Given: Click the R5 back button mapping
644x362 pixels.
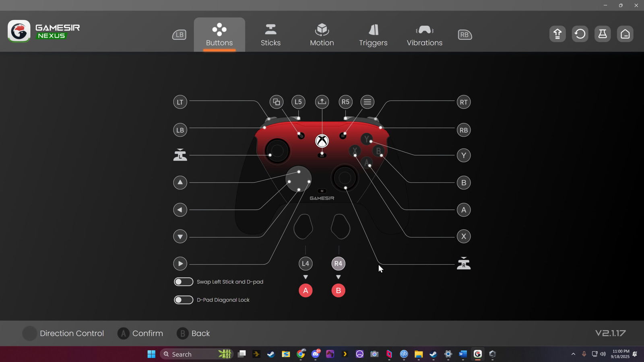Looking at the screenshot, I should (x=345, y=102).
